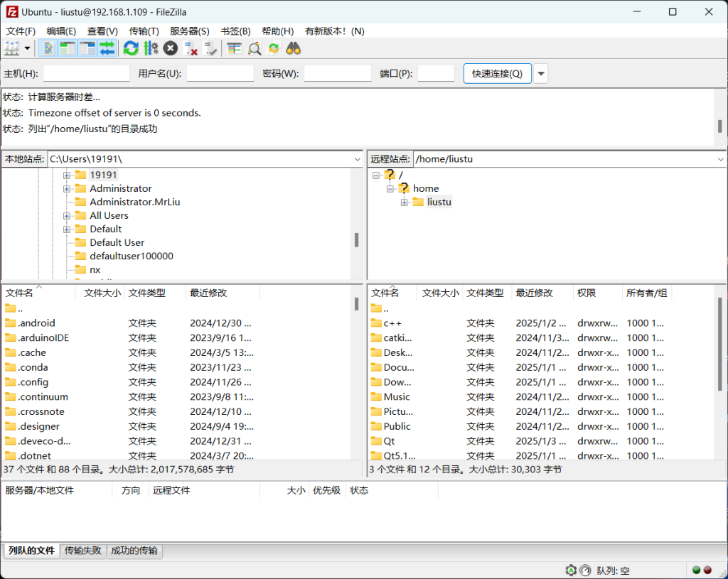Sort local files by 最近修改 column header
This screenshot has width=728, height=579.
pos(208,293)
